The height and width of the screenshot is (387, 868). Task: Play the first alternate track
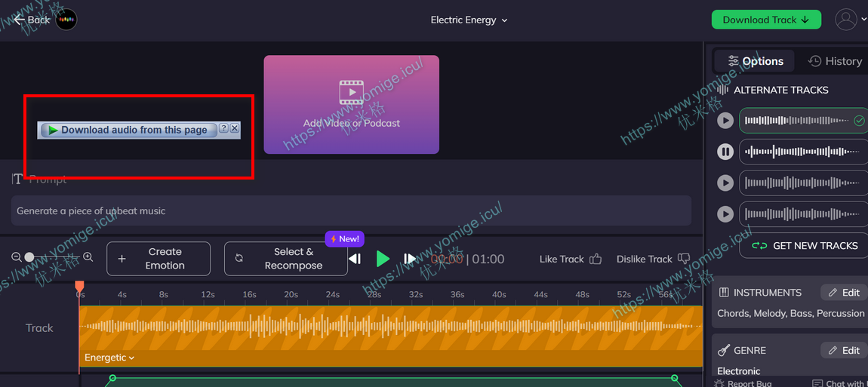725,121
